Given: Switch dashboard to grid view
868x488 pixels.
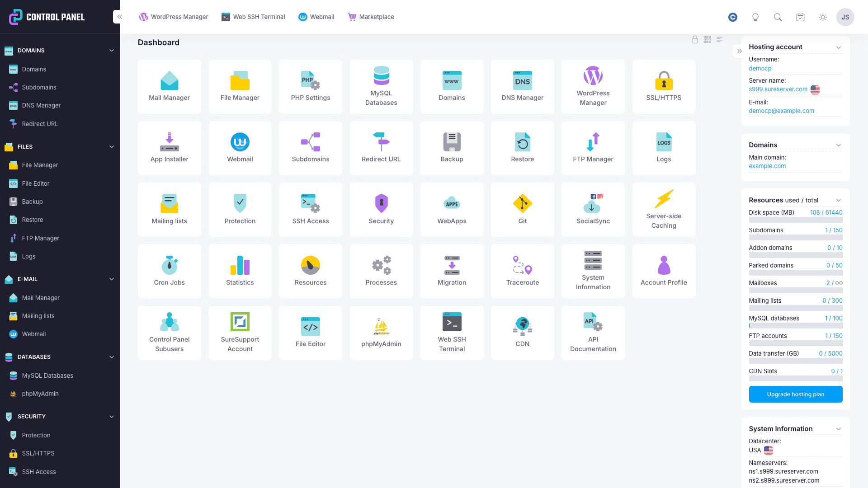Looking at the screenshot, I should point(707,40).
